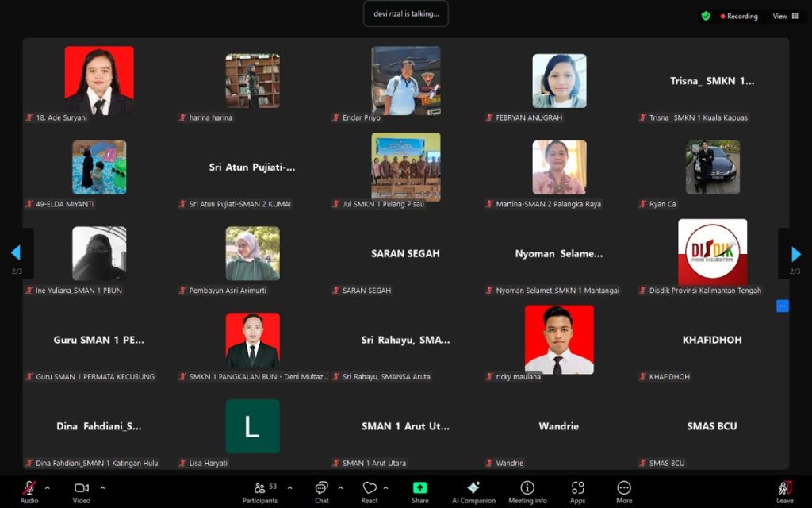The height and width of the screenshot is (508, 812).
Task: Click blue more-options button beside Disdik tile
Action: (783, 306)
